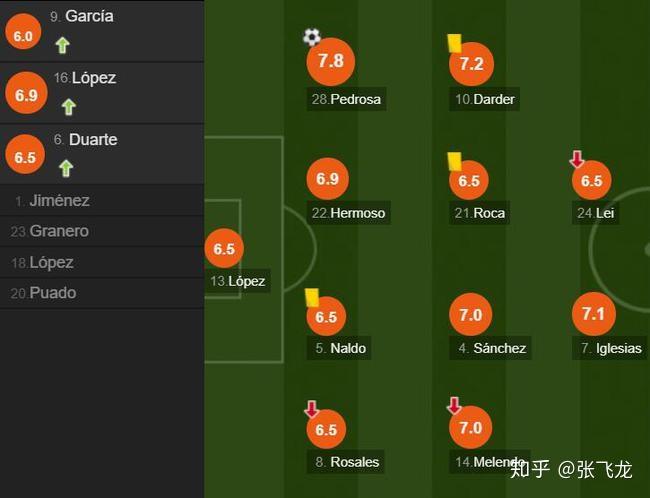The image size is (650, 498).
Task: Select bench player 1. Jiménez row
Action: pos(102,201)
